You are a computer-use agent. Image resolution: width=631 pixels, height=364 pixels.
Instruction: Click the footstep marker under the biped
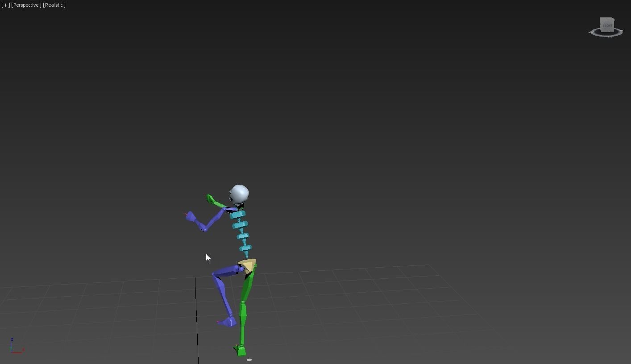[x=249, y=360]
